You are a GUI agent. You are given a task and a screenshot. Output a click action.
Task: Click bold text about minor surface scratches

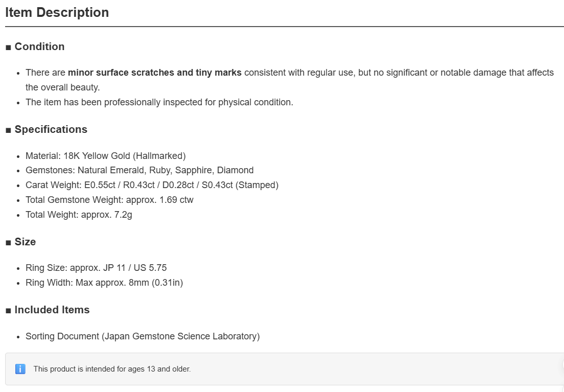tap(155, 73)
